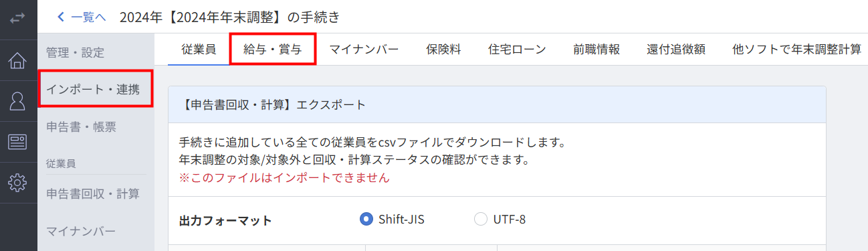This screenshot has width=868, height=251.
Task: Click the back chevron next to 一覧へ
Action: coord(62,17)
